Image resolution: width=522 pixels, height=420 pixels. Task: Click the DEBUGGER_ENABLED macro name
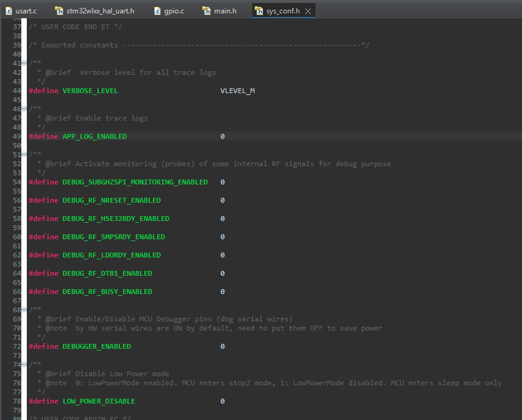pos(96,346)
